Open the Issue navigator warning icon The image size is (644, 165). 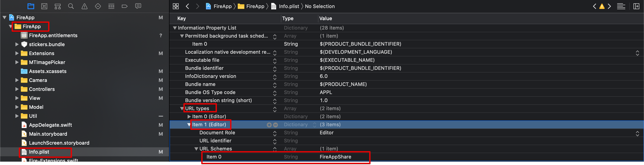(x=85, y=6)
